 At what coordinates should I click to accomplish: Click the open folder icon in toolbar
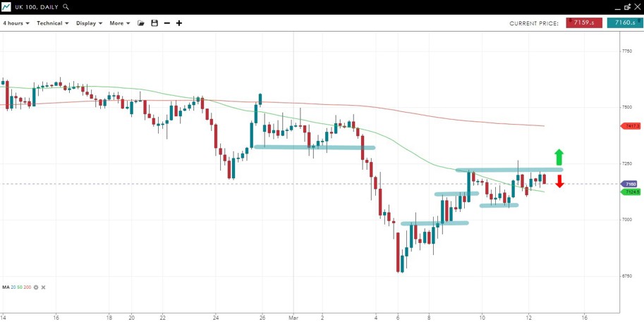[141, 23]
